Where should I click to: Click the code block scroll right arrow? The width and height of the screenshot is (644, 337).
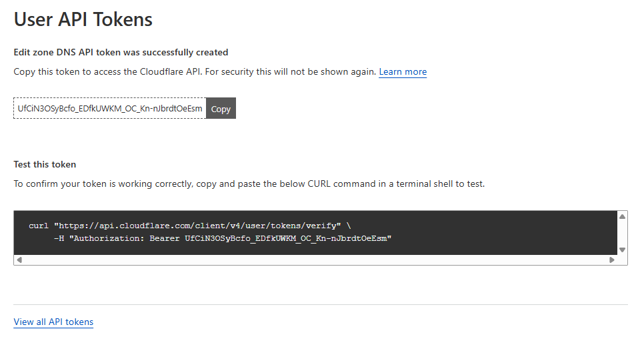[611, 260]
